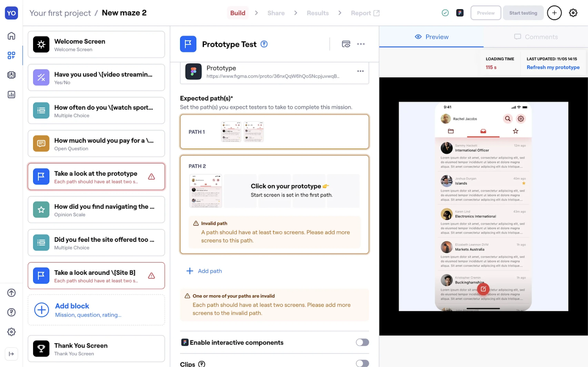Image resolution: width=588 pixels, height=367 pixels.
Task: Click the upgrade arrow icon in sidebar
Action: (x=11, y=293)
